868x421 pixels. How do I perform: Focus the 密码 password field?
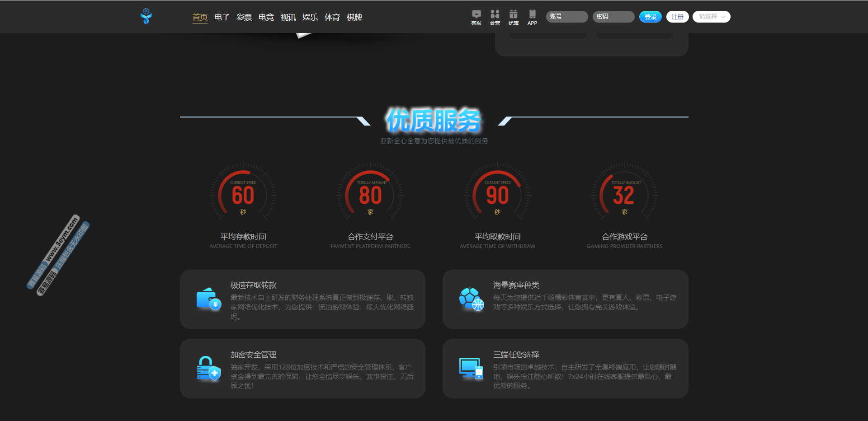(613, 17)
